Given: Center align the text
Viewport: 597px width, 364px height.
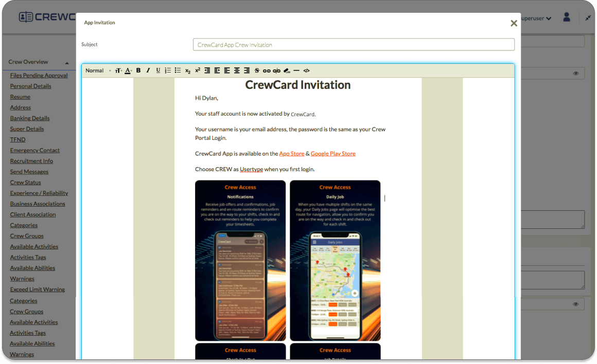Looking at the screenshot, I should [x=237, y=70].
